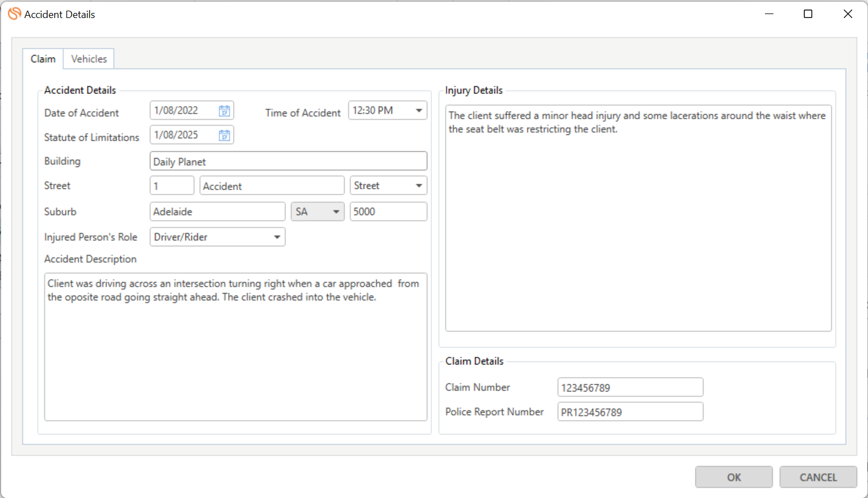Select the Claim tab

[x=43, y=59]
